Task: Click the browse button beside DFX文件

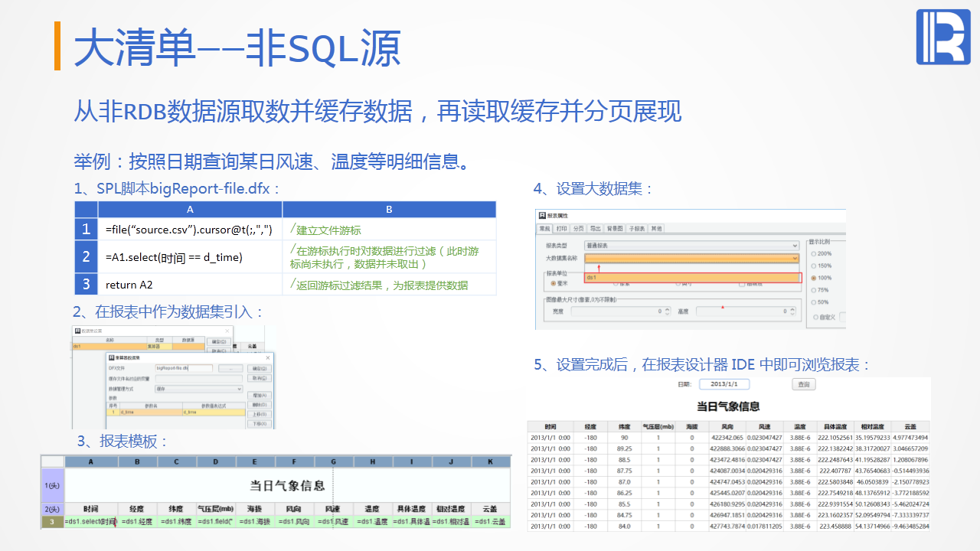Action: (x=230, y=368)
